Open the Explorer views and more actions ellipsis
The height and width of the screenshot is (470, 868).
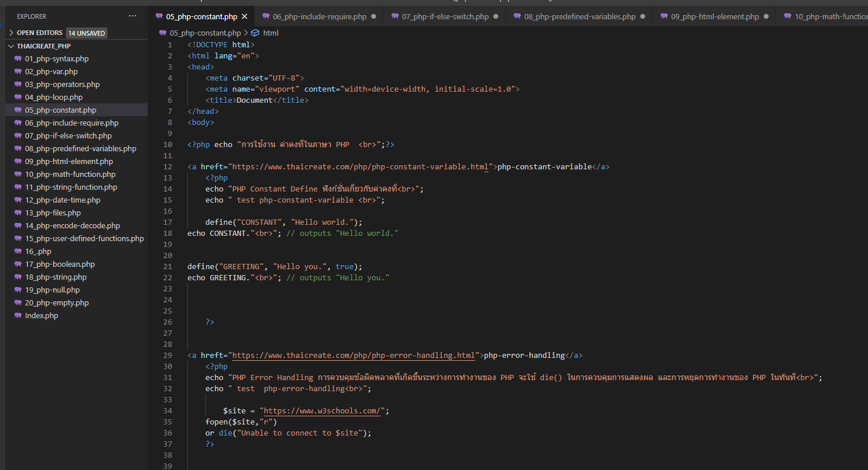133,16
